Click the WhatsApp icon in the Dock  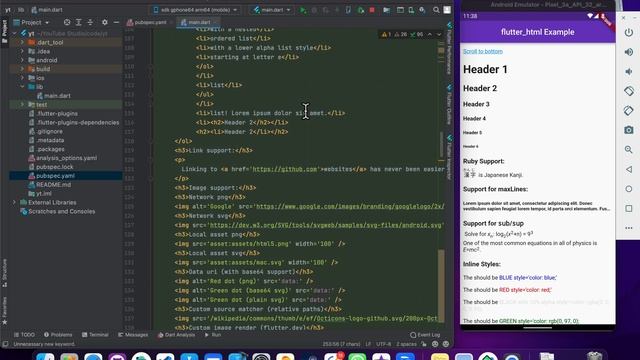357,357
